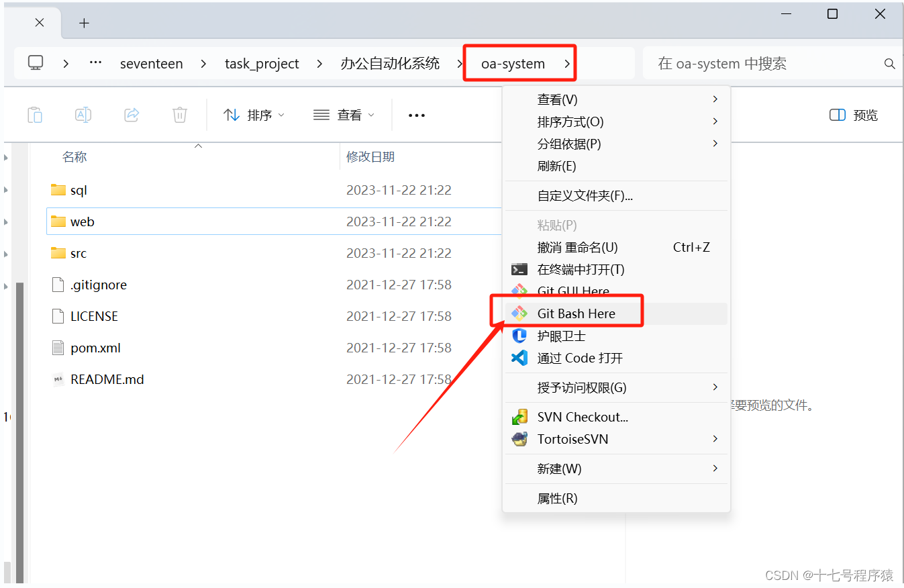Expand 新建(W) submenu
The width and height of the screenshot is (904, 588).
point(616,469)
